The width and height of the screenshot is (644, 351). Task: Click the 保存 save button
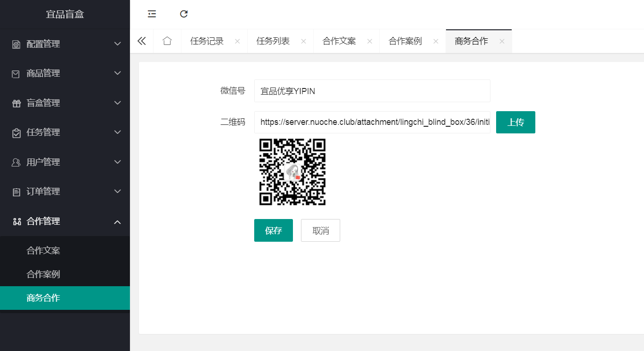tap(274, 230)
